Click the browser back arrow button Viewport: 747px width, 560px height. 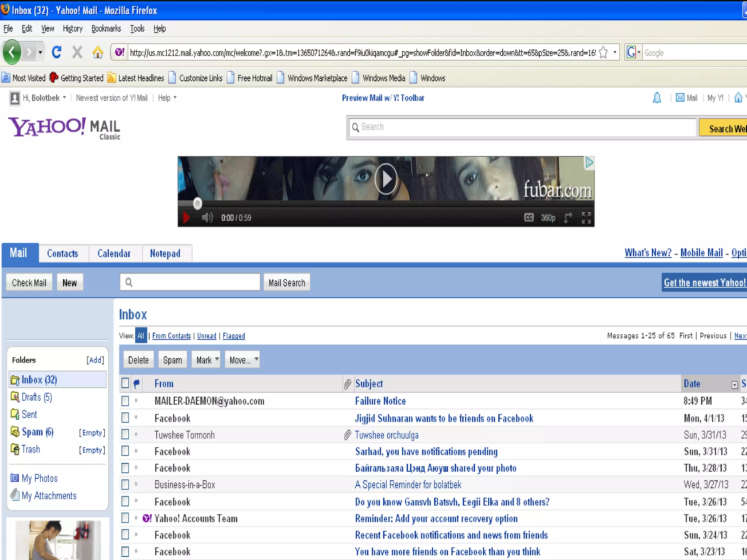pyautogui.click(x=12, y=52)
